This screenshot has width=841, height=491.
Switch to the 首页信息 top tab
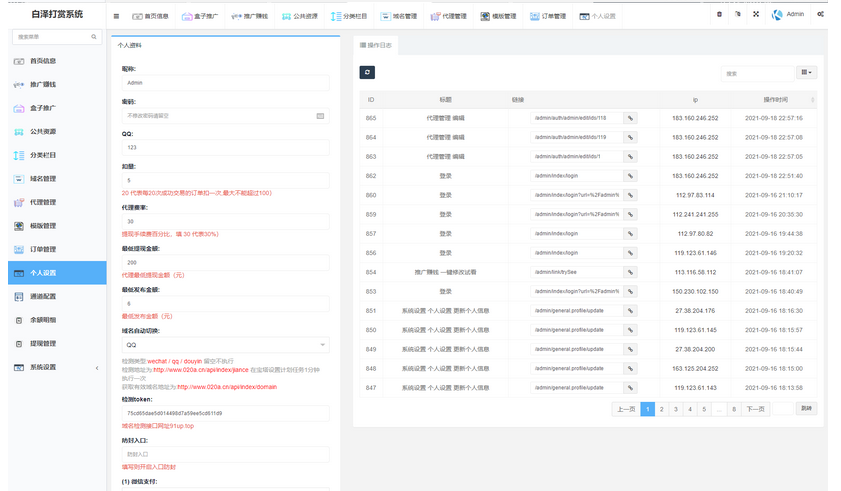150,16
